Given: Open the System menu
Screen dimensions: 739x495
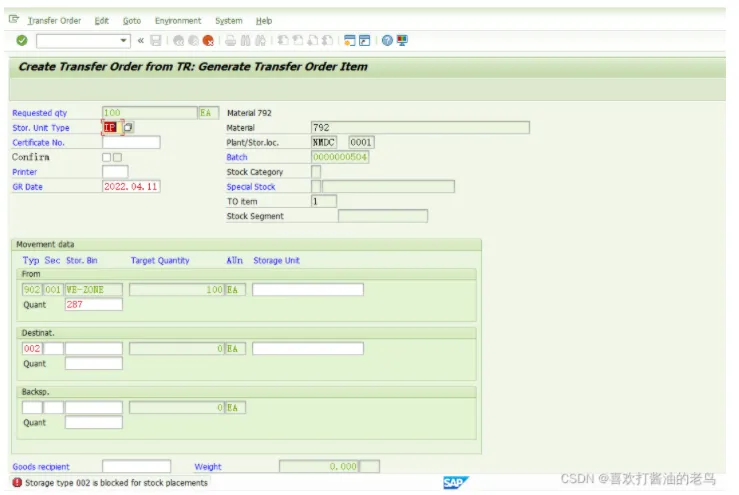Looking at the screenshot, I should [229, 21].
